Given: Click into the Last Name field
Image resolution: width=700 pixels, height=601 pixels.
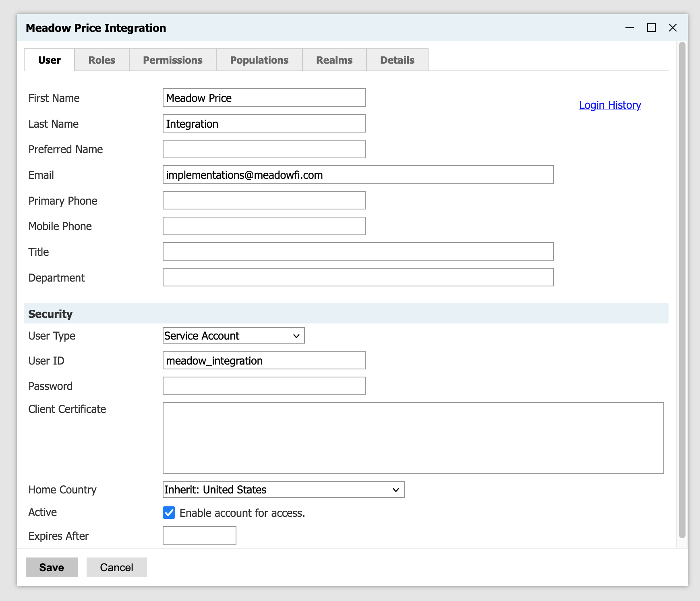Looking at the screenshot, I should (x=264, y=123).
